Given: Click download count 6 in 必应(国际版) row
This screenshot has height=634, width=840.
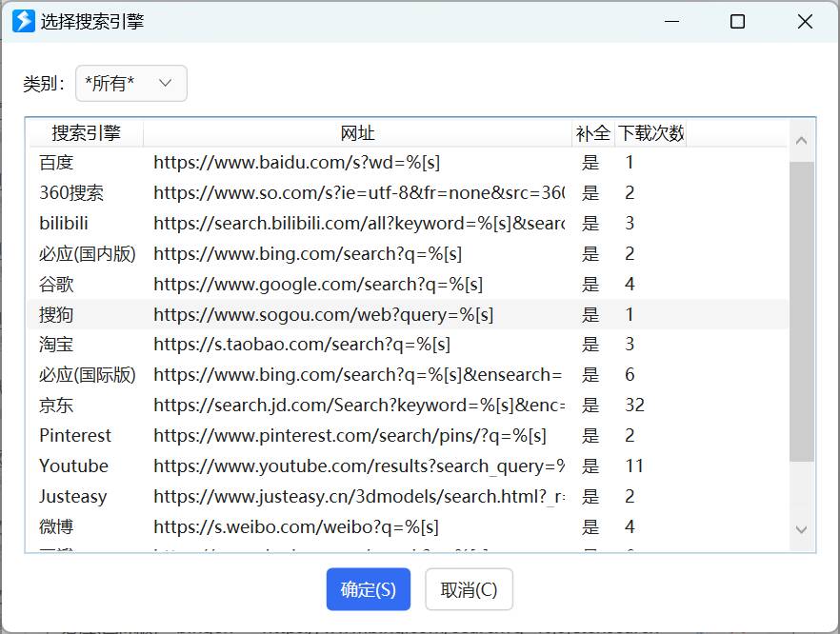Looking at the screenshot, I should (630, 375).
